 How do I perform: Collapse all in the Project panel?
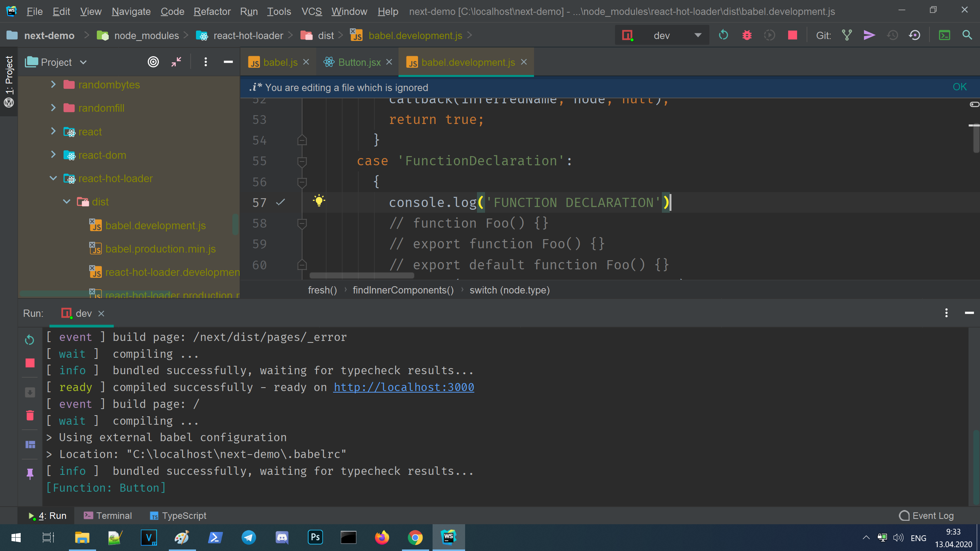pos(176,62)
